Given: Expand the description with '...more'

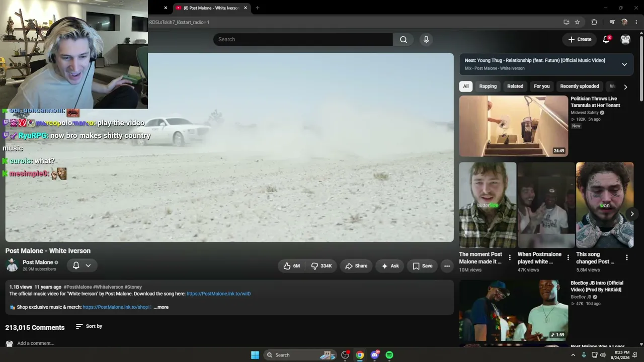Looking at the screenshot, I should click(161, 307).
